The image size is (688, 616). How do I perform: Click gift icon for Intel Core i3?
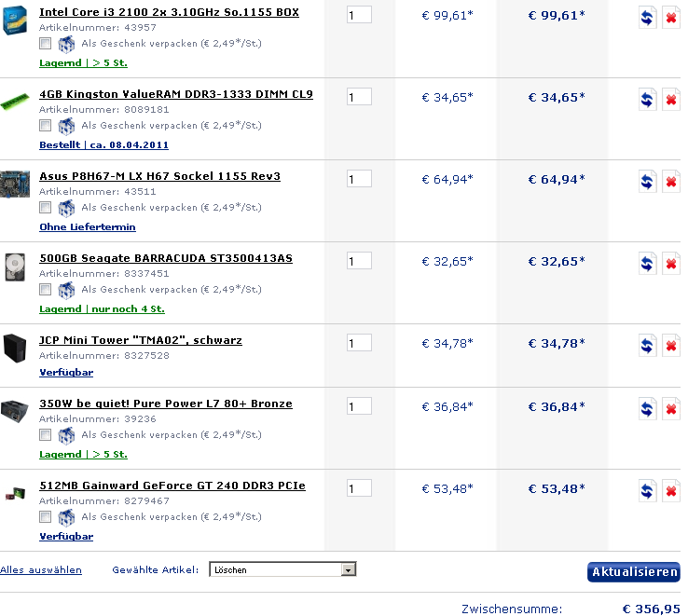(66, 44)
